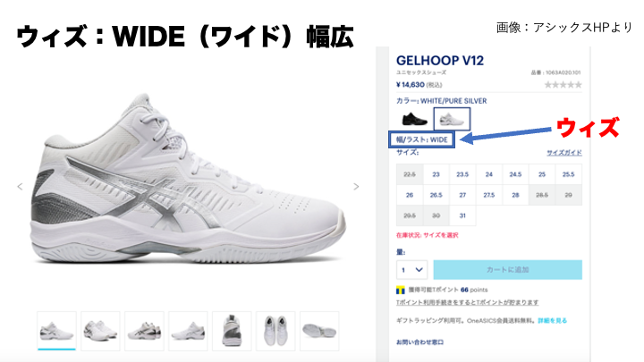Viewport: 644px width, 362px height.
Task: Click the カートに追加 button
Action: click(x=508, y=270)
